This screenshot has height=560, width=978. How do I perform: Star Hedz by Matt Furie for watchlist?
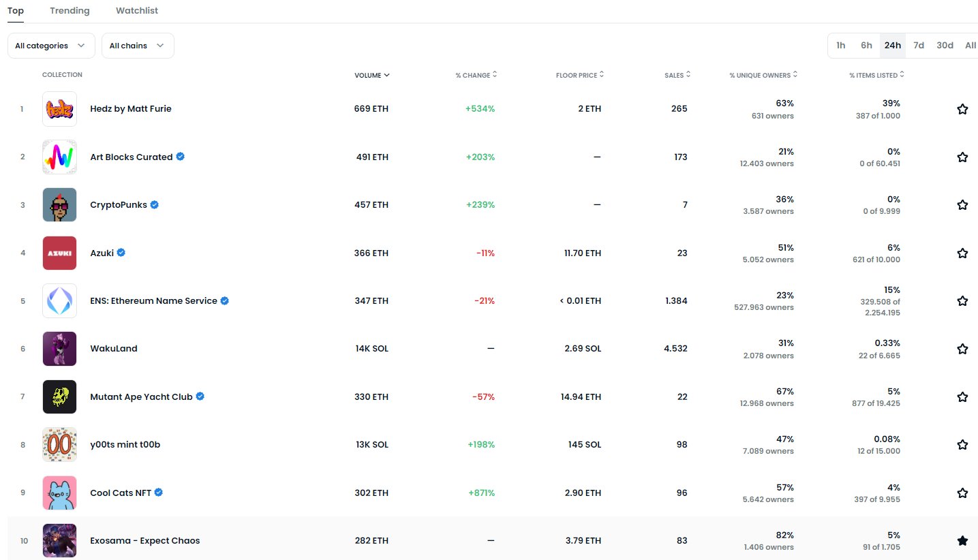click(962, 109)
